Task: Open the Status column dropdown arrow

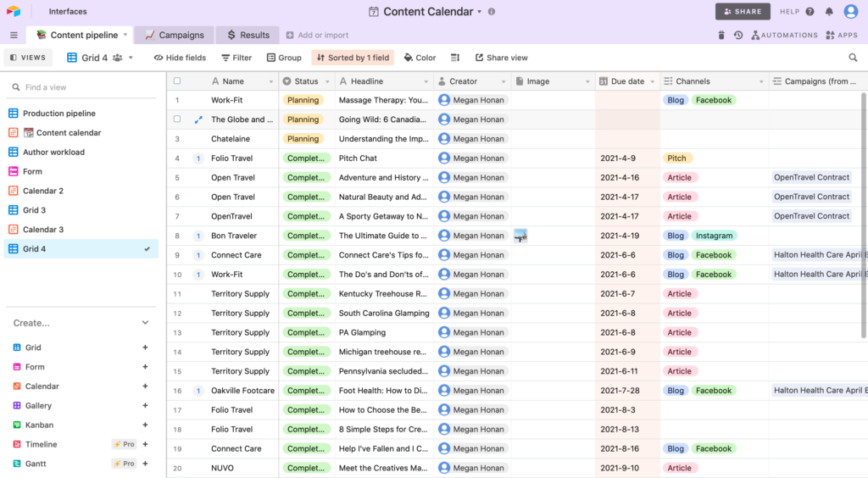Action: (x=327, y=81)
